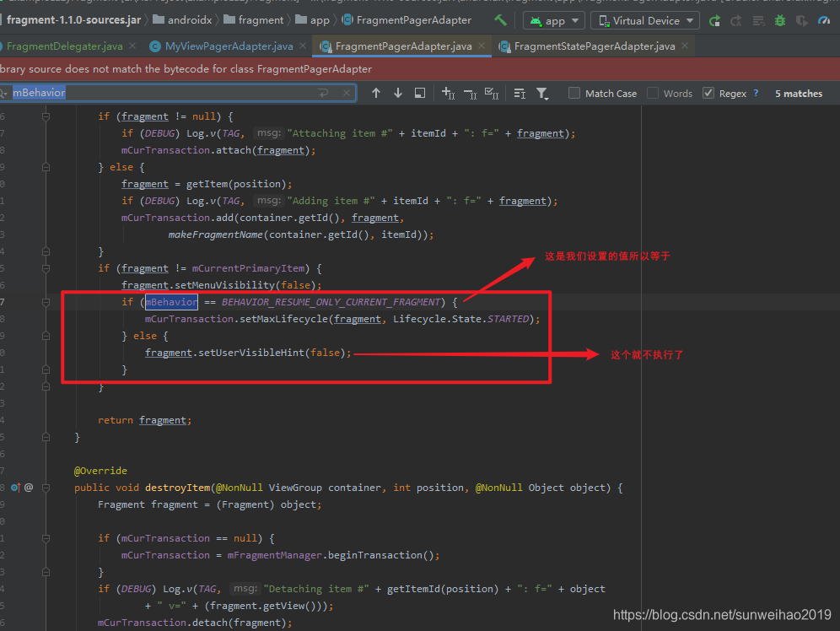Viewport: 840px width, 631px height.
Task: Click Add Selection for Next Occurrence icon
Action: coord(448,93)
